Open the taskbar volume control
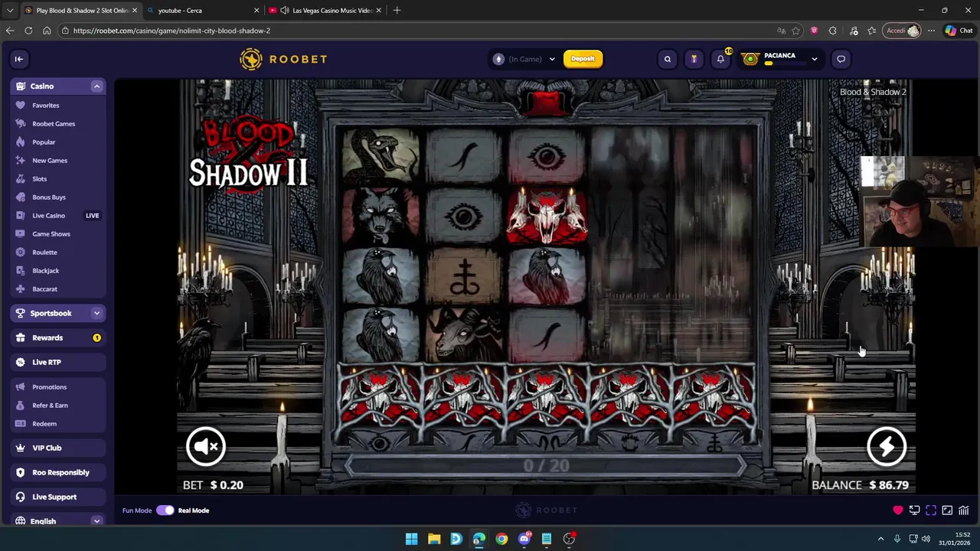Image resolution: width=980 pixels, height=551 pixels. point(926,539)
